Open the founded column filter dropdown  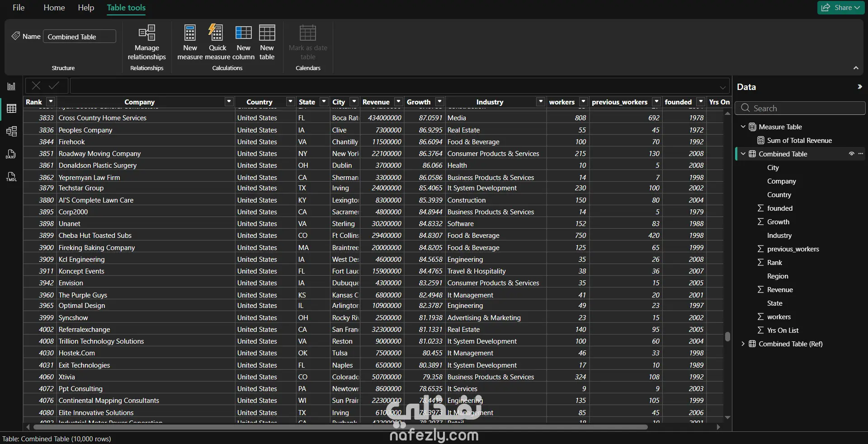click(x=701, y=102)
